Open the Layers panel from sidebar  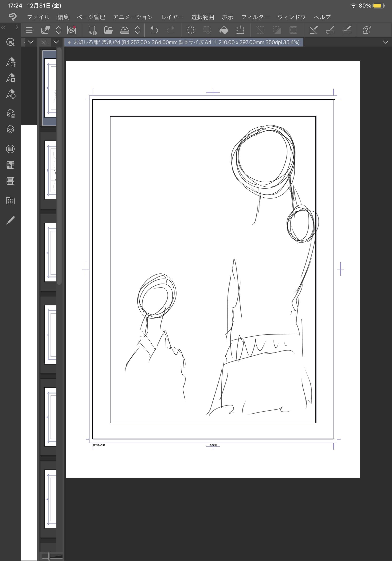tap(10, 129)
